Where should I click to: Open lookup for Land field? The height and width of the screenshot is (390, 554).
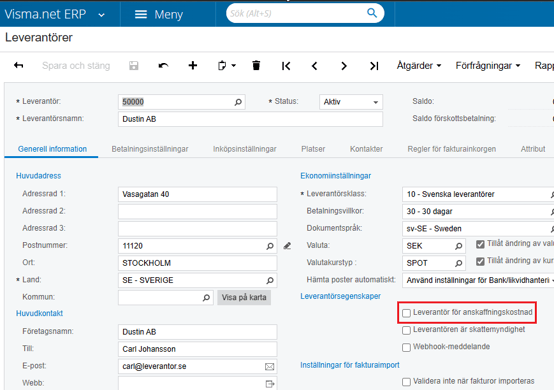tap(270, 280)
